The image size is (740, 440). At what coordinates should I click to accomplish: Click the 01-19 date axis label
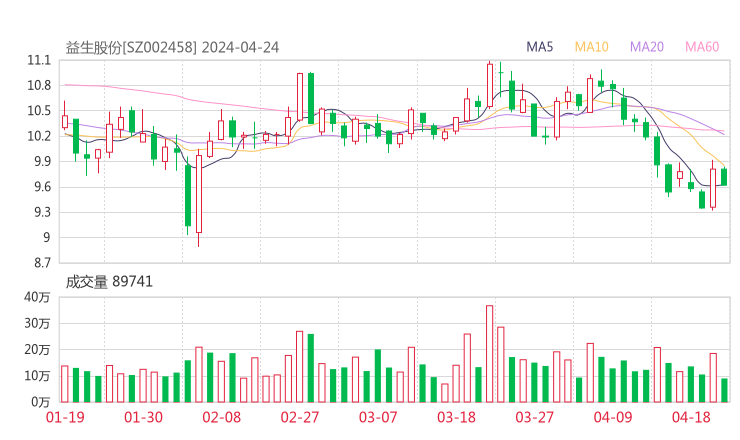click(65, 417)
